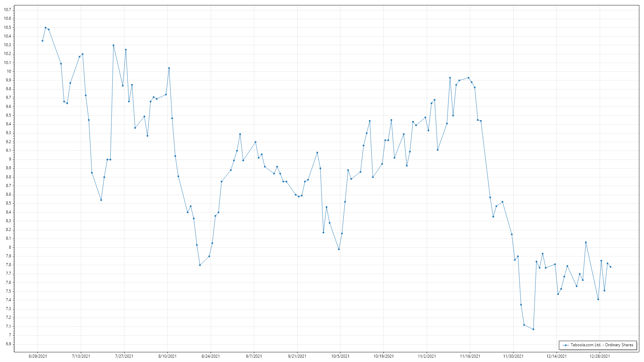
Task: Select the 7/13/2021 x-axis date label
Action: click(81, 356)
